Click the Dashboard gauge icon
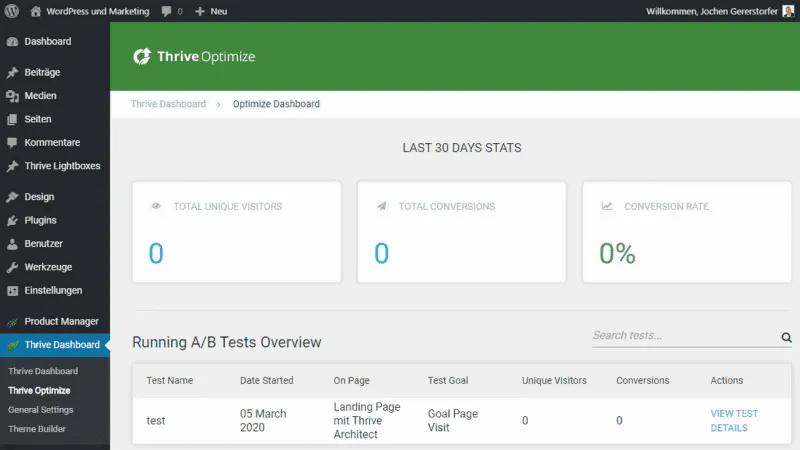 12,42
